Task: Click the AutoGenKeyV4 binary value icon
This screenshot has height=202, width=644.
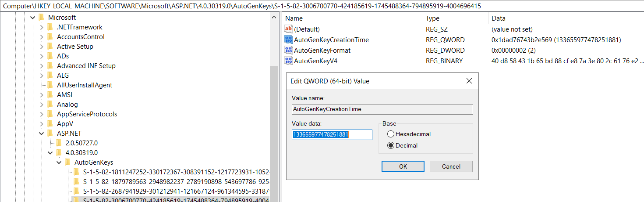Action: tap(289, 61)
